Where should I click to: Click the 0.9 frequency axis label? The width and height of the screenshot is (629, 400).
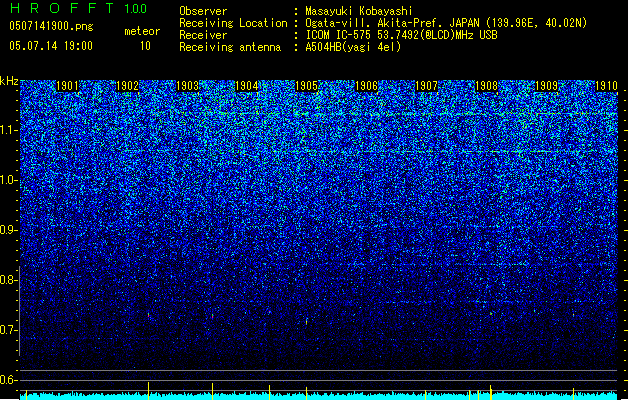click(9, 230)
